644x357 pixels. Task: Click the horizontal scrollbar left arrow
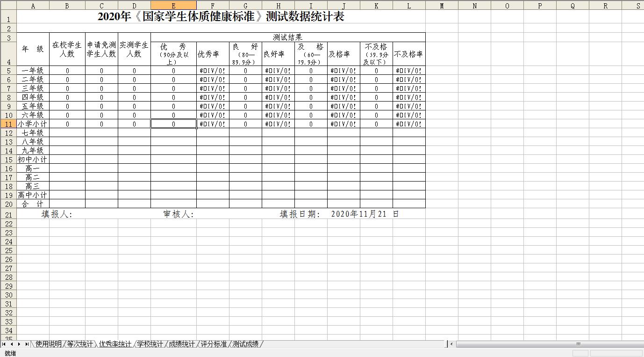pos(451,344)
